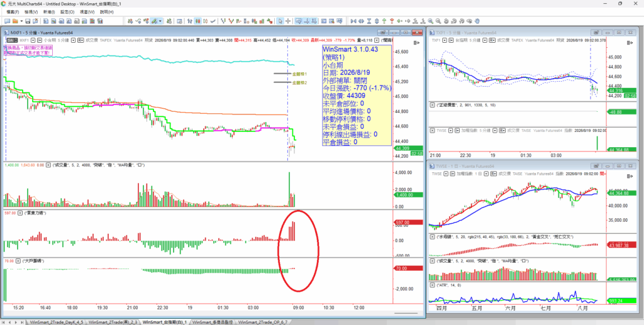Open MXF1 symbol dropdown in status line
Viewport: 644px width, 325px height.
[33, 40]
